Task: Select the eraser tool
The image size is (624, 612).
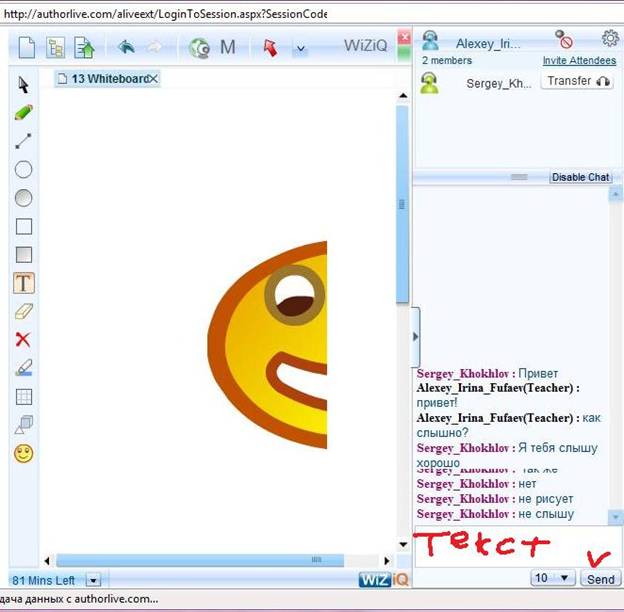Action: tap(24, 311)
